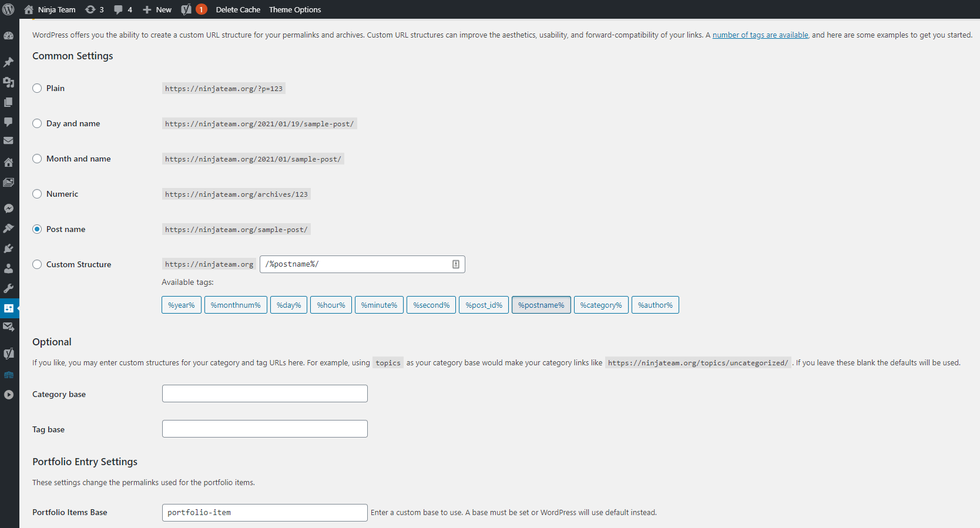Open the envelope Contact icon in the sidebar

9,141
